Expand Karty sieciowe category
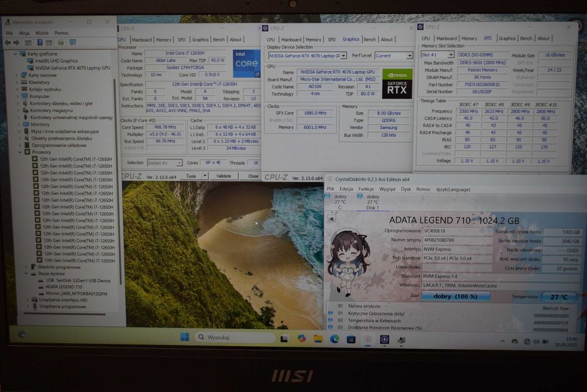Image resolution: width=587 pixels, height=392 pixels. point(16,75)
